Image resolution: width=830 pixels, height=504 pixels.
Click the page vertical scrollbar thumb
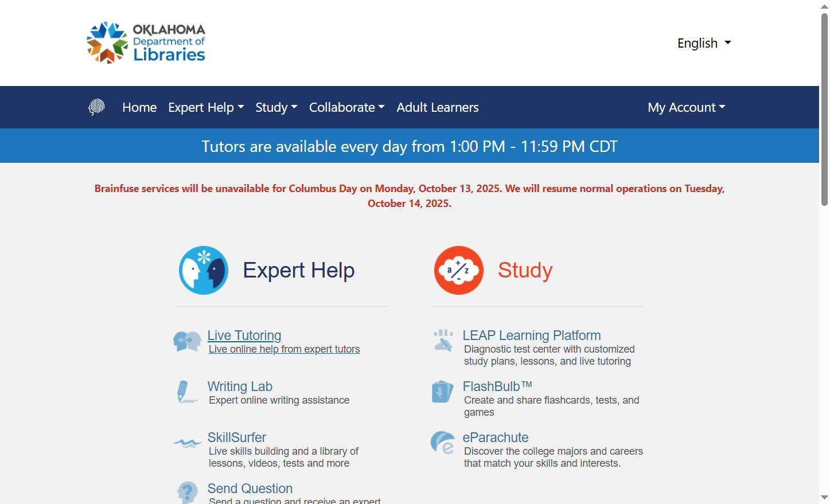824,109
